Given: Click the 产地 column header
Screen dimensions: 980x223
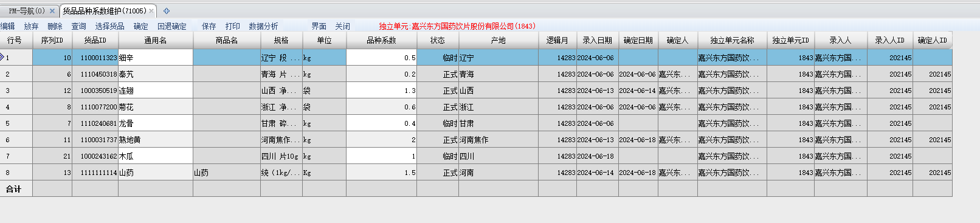Looking at the screenshot, I should 499,40.
